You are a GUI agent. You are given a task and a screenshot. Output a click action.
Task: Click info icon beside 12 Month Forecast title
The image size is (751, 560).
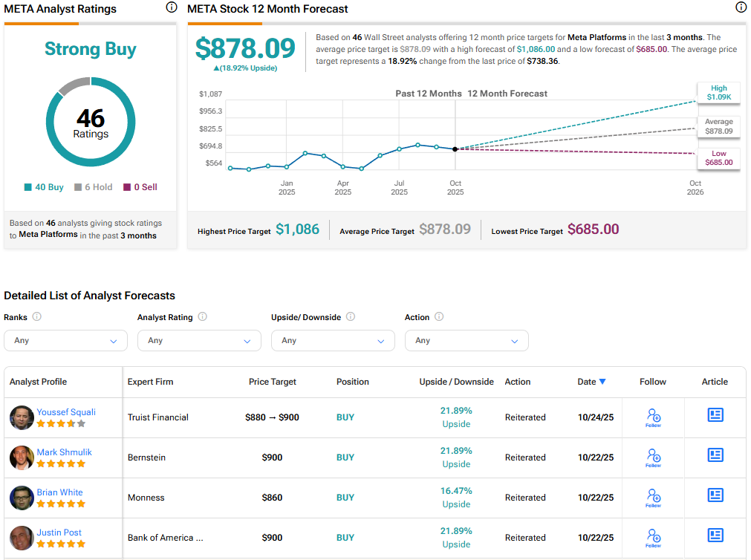click(x=741, y=7)
